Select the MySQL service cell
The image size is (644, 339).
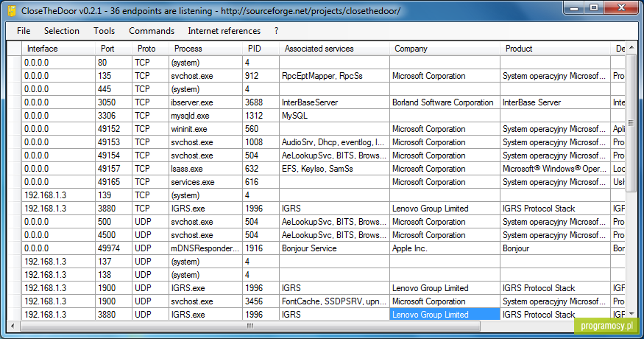tap(334, 116)
